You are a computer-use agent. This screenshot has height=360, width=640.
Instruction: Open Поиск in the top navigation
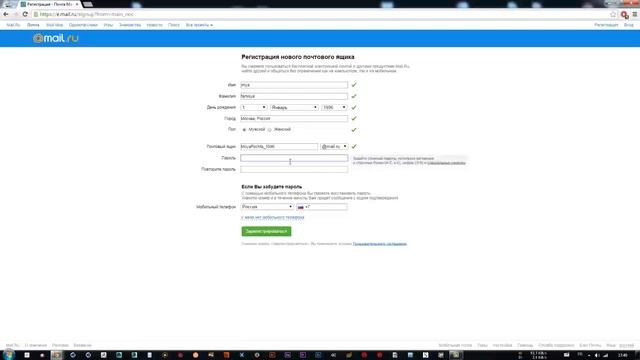[x=173, y=25]
